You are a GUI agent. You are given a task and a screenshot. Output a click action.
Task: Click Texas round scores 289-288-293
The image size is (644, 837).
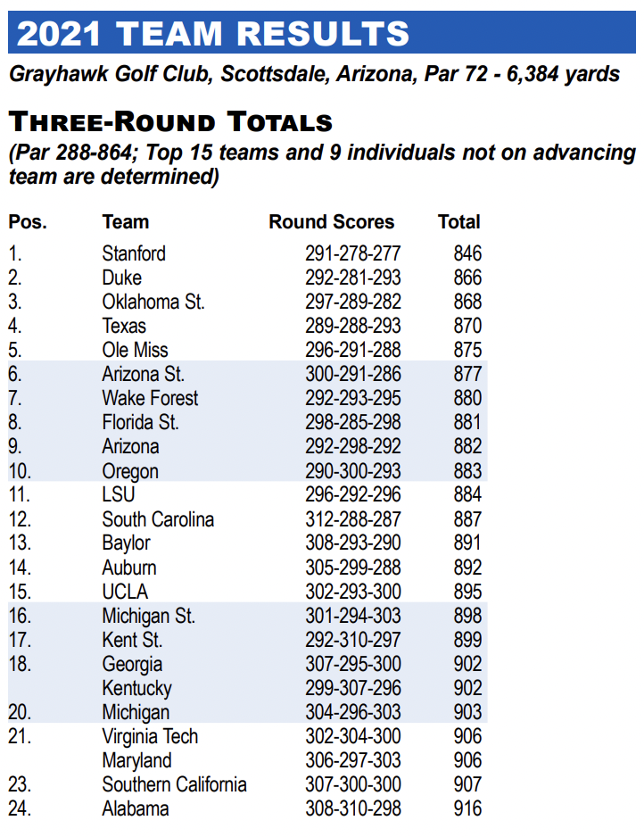353,326
